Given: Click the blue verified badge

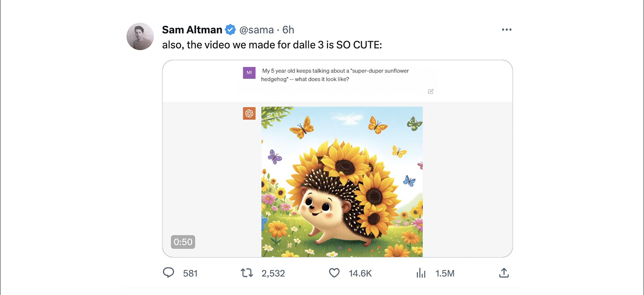Looking at the screenshot, I should [x=230, y=30].
